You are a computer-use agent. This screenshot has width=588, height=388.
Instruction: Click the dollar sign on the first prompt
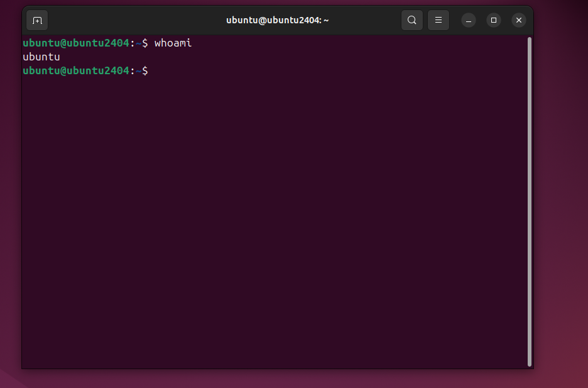pos(145,43)
